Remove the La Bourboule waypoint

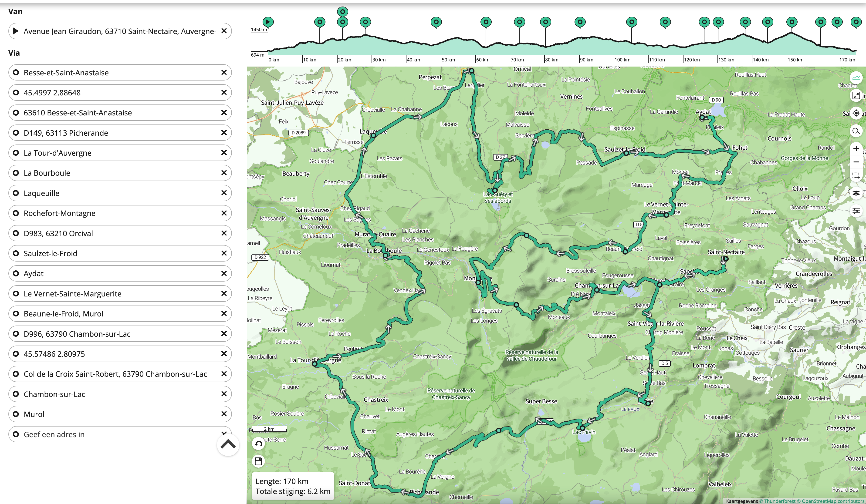coord(224,173)
